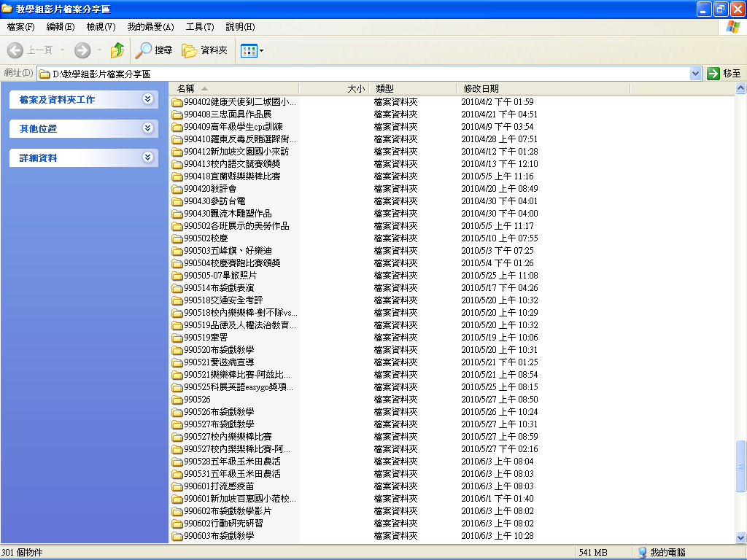The image size is (747, 560).
Task: Click the 移至 go arrow button
Action: pos(713,74)
